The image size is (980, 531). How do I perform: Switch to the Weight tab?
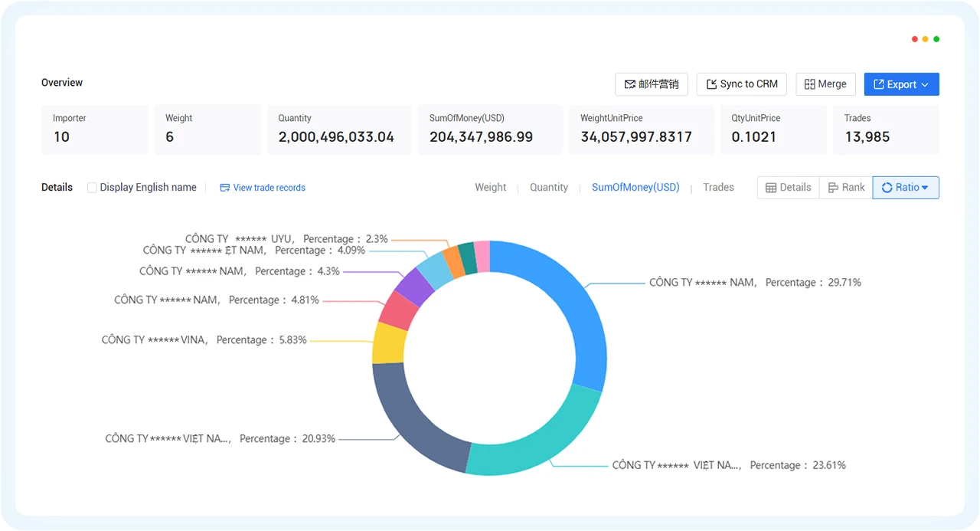click(491, 188)
